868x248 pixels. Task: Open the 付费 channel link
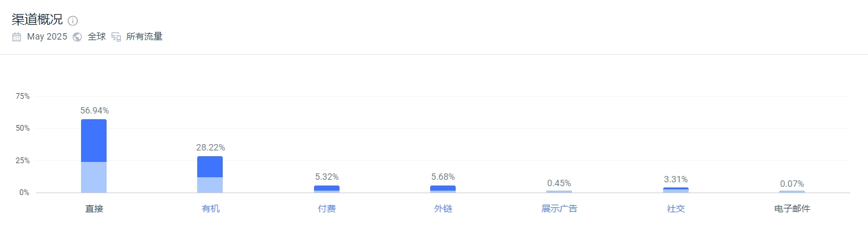pyautogui.click(x=326, y=208)
